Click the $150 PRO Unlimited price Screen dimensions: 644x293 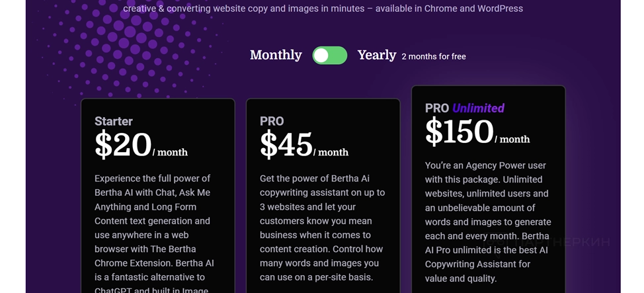[x=459, y=131]
